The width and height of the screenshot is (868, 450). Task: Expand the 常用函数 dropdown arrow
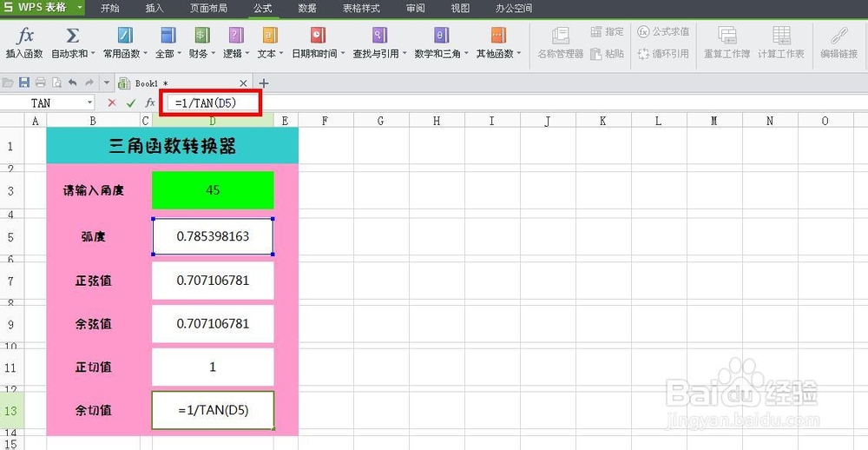[145, 55]
